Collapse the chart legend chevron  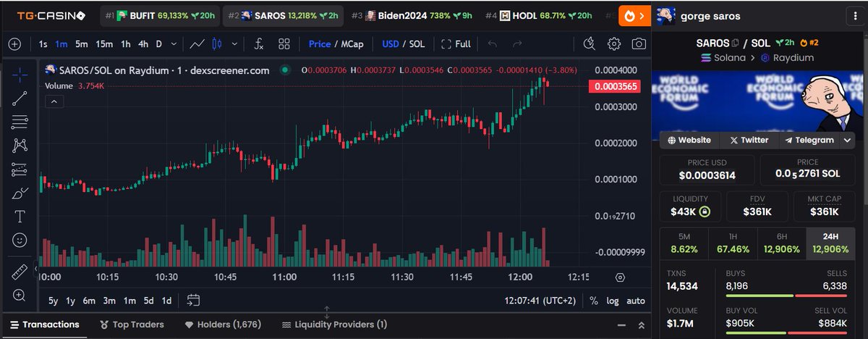point(54,101)
